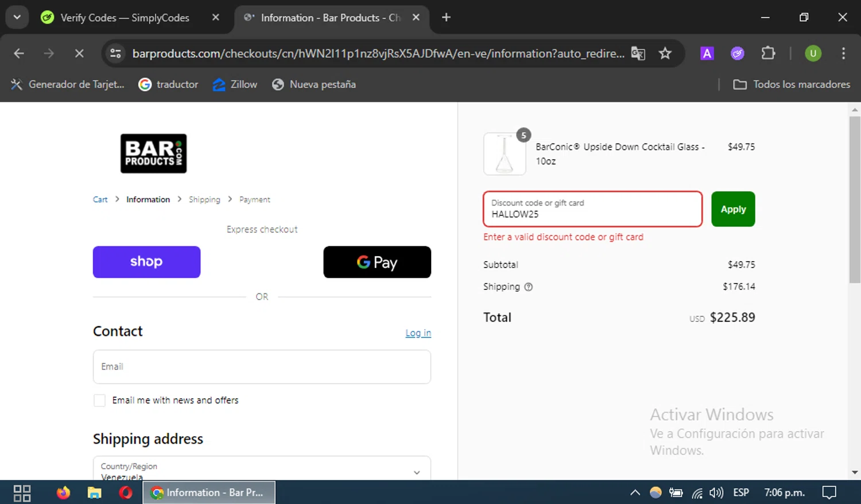
Task: Close the Bar Products checkout tab
Action: pos(416,17)
